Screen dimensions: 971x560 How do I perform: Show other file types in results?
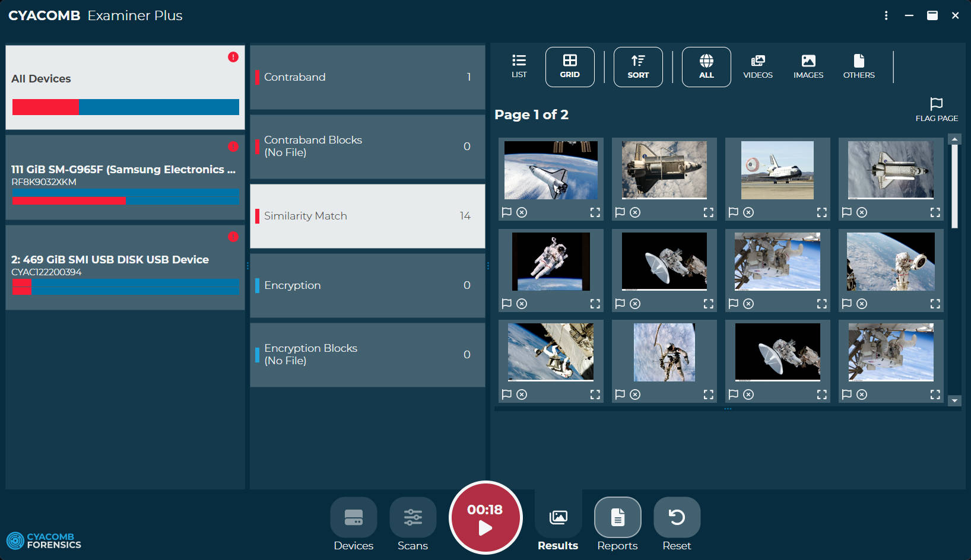tap(859, 66)
